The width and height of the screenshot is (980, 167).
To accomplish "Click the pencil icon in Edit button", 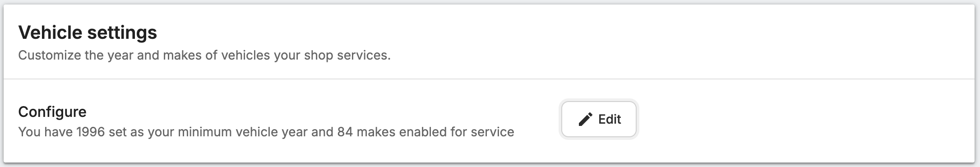I will click(585, 119).
